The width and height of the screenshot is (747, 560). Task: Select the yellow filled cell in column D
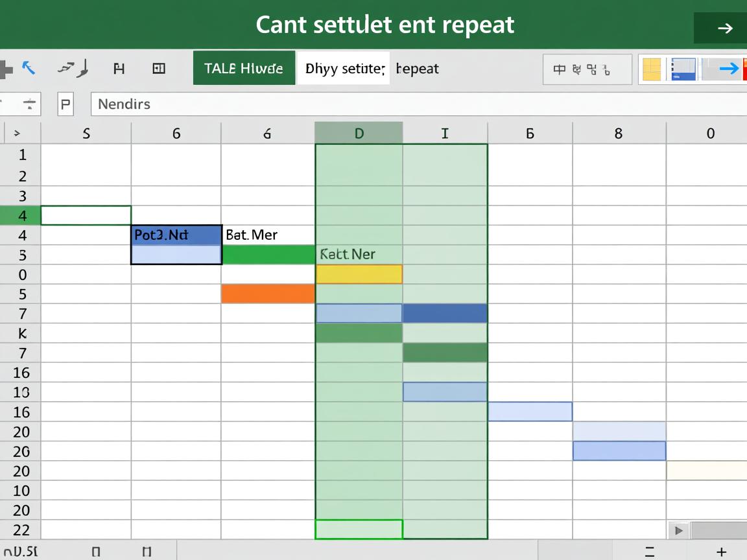tap(359, 274)
